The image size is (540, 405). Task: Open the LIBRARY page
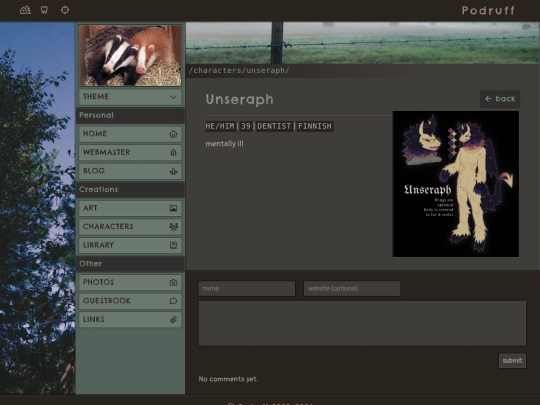131,246
